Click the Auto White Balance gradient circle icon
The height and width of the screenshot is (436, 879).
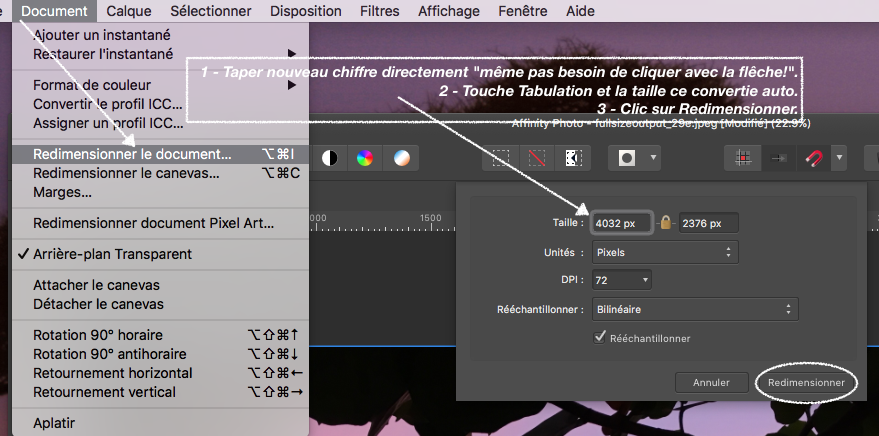click(x=401, y=159)
